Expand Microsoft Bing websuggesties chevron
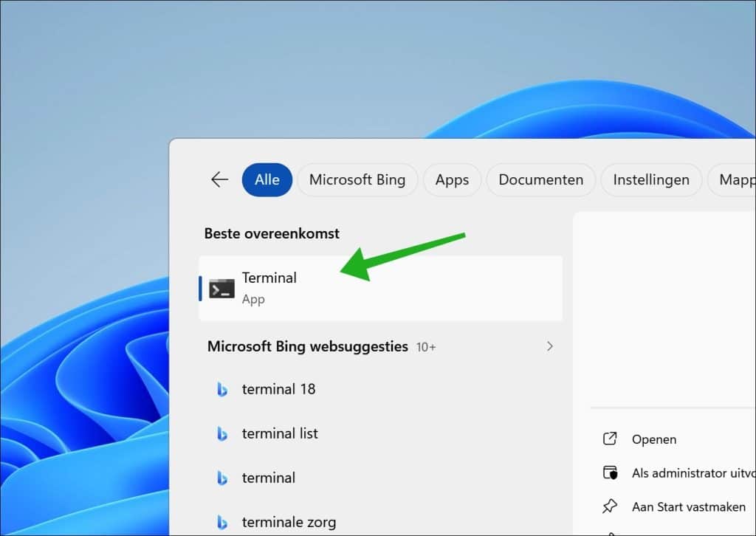The image size is (756, 536). (549, 346)
